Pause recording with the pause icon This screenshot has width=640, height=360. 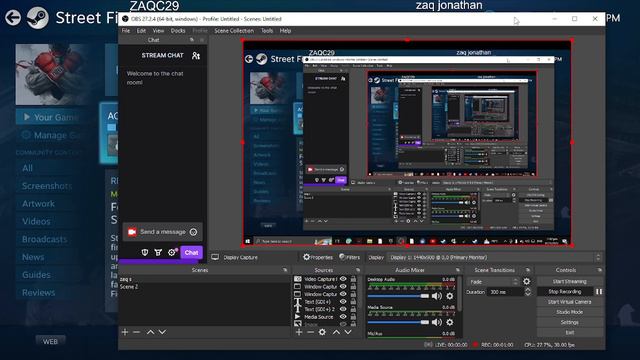point(599,291)
